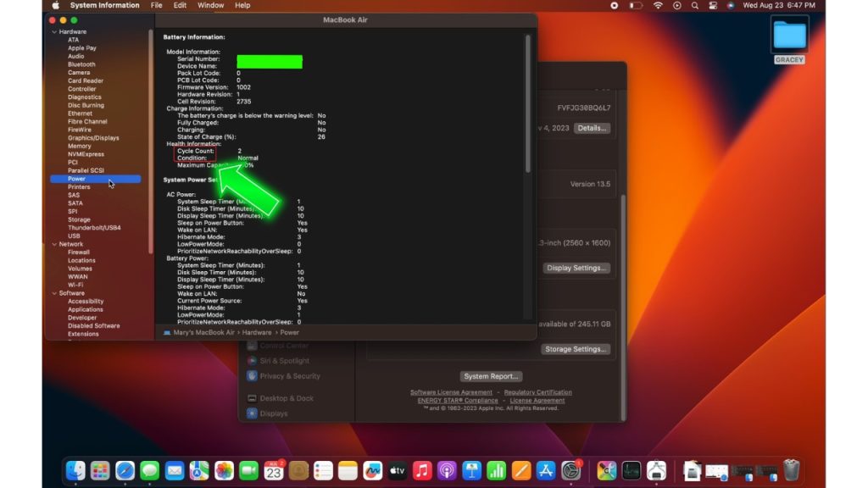Open Mail app in the dock
Screen dimensions: 868x488
175,471
